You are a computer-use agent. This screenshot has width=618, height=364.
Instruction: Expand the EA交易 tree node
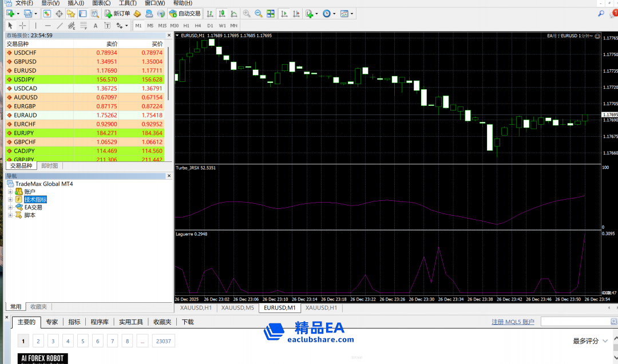pyautogui.click(x=10, y=207)
